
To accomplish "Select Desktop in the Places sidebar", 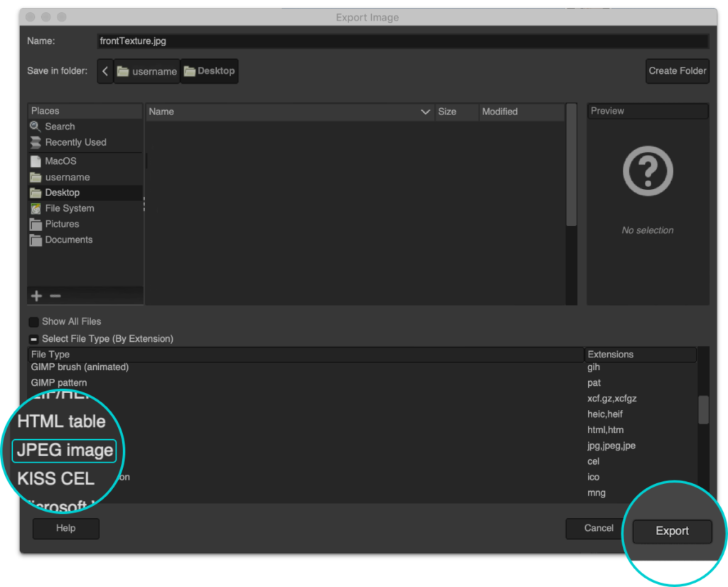I will [85, 193].
